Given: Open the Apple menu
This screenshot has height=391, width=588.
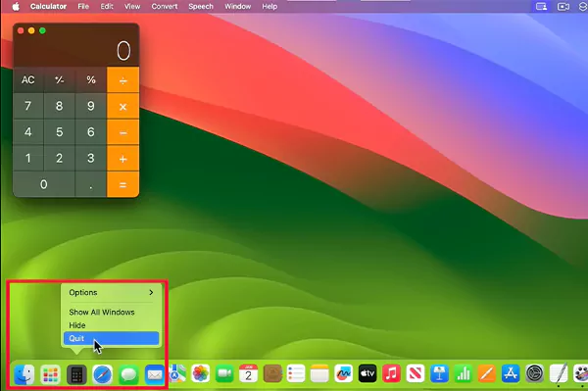Looking at the screenshot, I should point(16,7).
